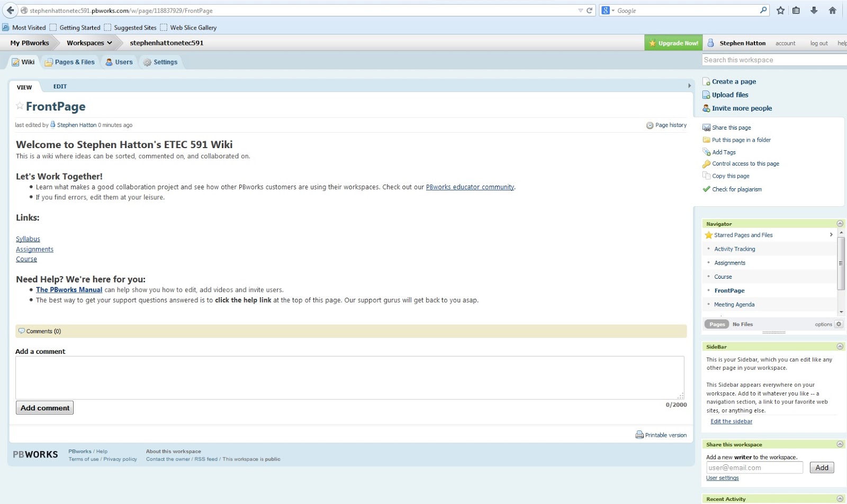This screenshot has height=504, width=847.
Task: Select Copy this page
Action: (731, 176)
